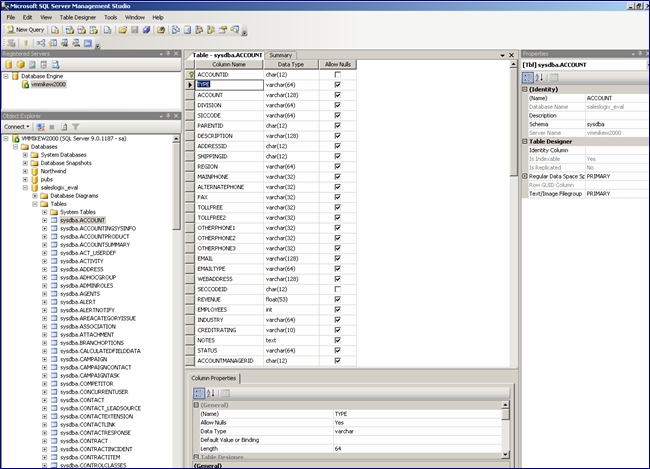The height and width of the screenshot is (469, 650).
Task: Select sysdba.ADDRESS table in tree
Action: tap(82, 269)
